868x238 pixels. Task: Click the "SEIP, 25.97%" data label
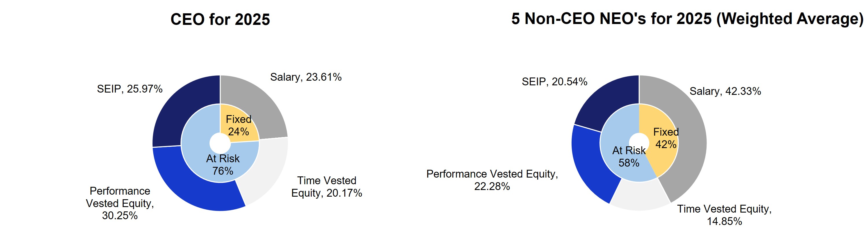click(x=130, y=89)
